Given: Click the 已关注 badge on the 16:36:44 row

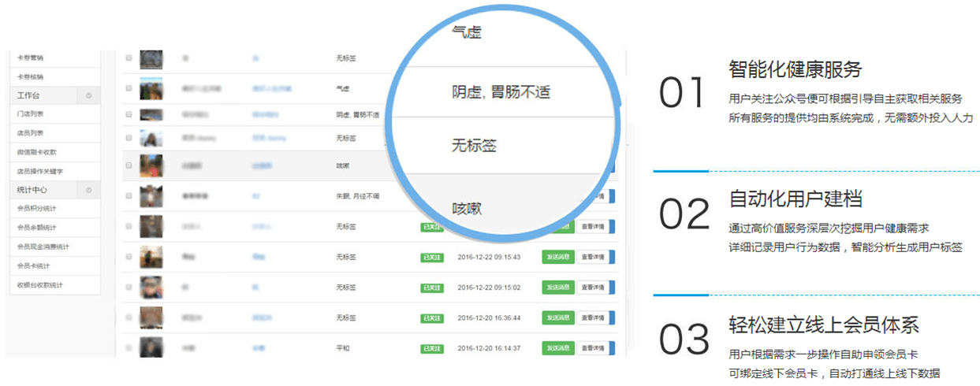Looking at the screenshot, I should 431,317.
